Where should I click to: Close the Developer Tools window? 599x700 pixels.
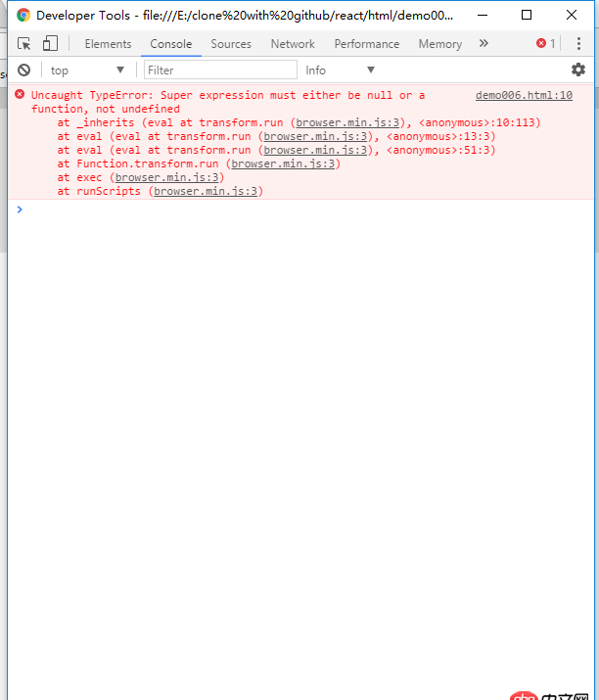click(x=572, y=16)
